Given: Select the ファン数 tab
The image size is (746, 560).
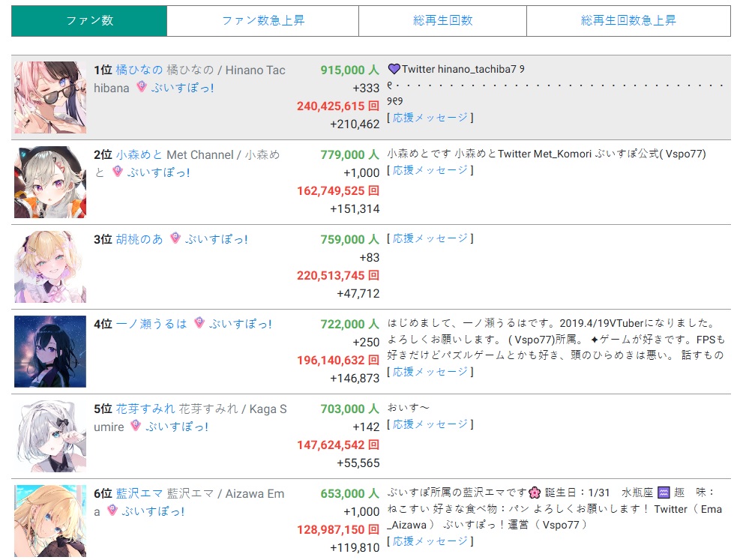Looking at the screenshot, I should coord(89,21).
